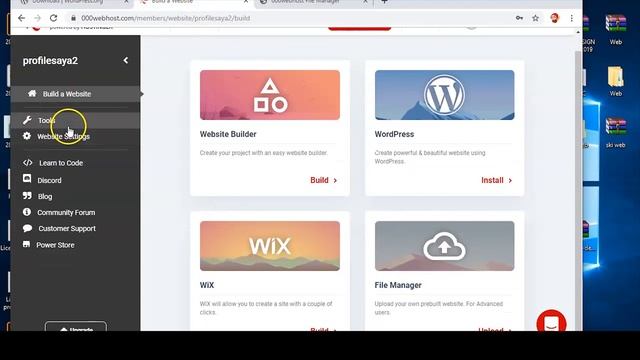The width and height of the screenshot is (640, 360).
Task: Click the WiX banner thumbnail
Action: tap(270, 246)
